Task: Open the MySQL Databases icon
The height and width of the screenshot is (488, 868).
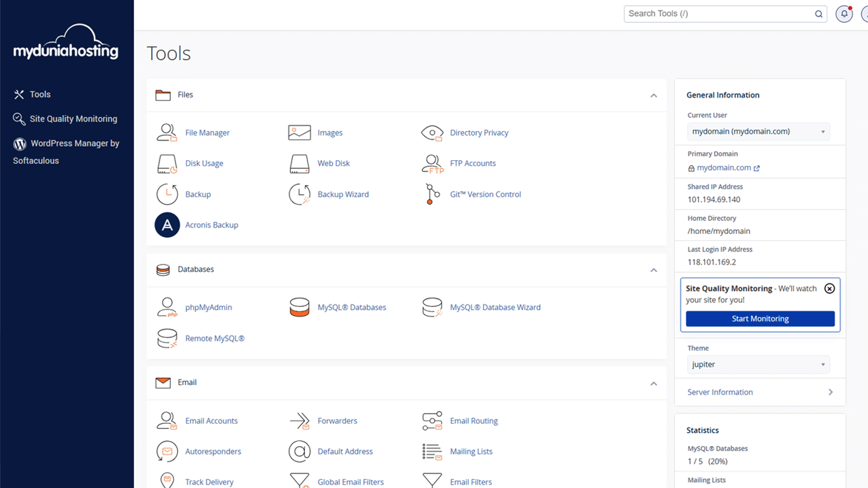Action: (x=299, y=308)
